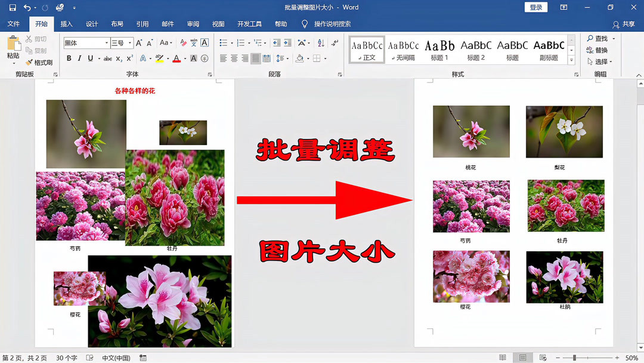Image resolution: width=644 pixels, height=363 pixels.
Task: Open the line spacing dropdown
Action: pos(283,57)
